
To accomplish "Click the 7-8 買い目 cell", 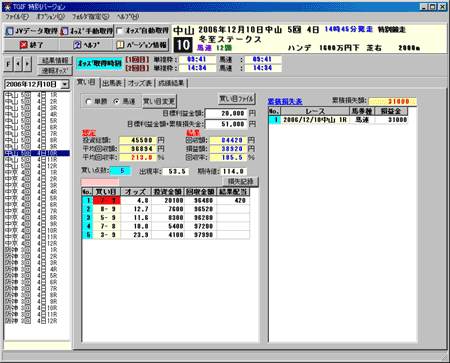I will (x=107, y=226).
